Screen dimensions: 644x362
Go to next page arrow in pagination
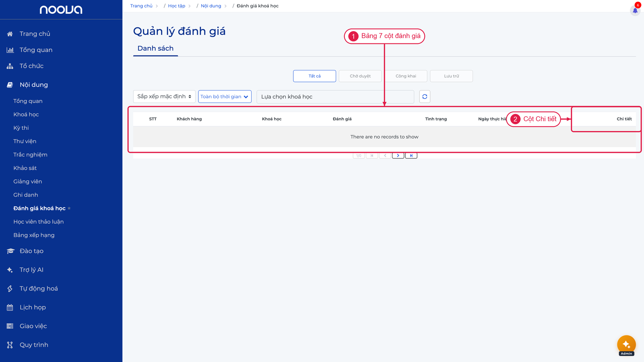398,156
